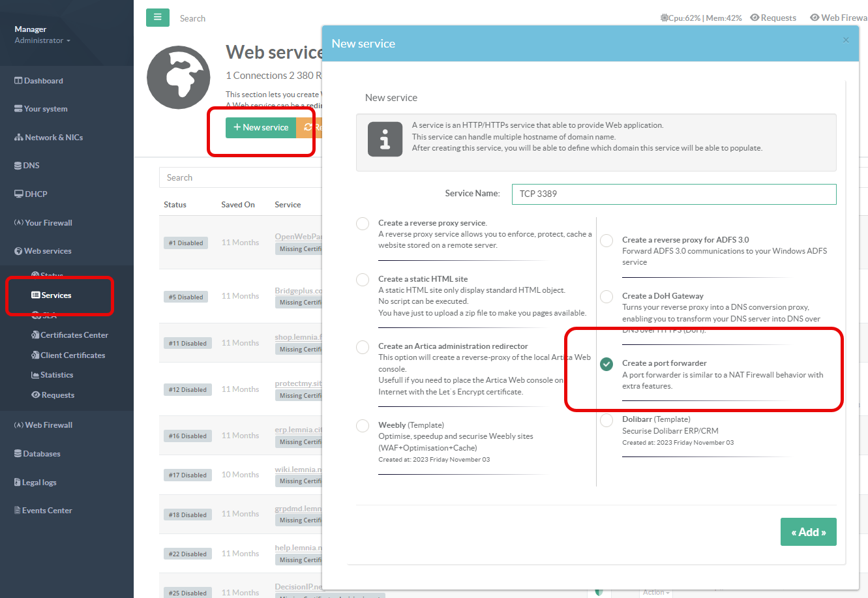
Task: Click the Service Name text field
Action: pyautogui.click(x=674, y=194)
